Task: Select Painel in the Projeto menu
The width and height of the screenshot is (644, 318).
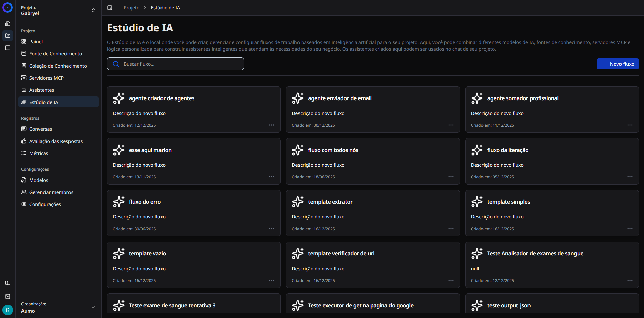Action: pos(35,41)
